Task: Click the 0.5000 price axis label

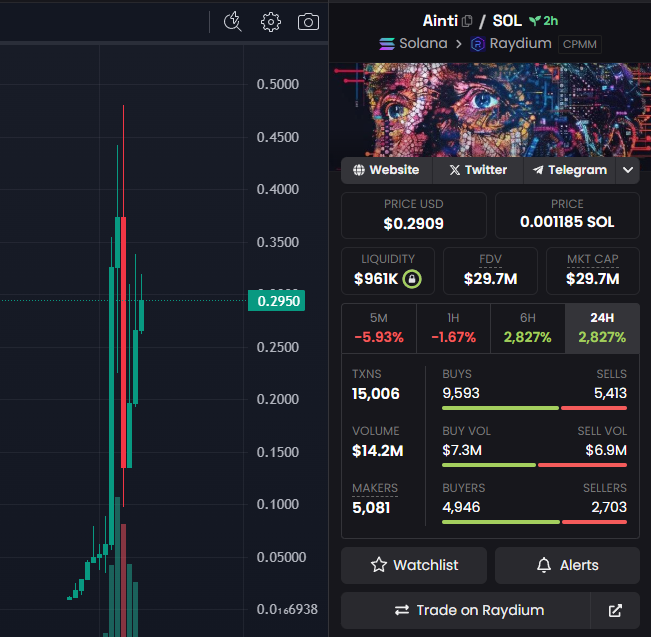Action: [278, 84]
